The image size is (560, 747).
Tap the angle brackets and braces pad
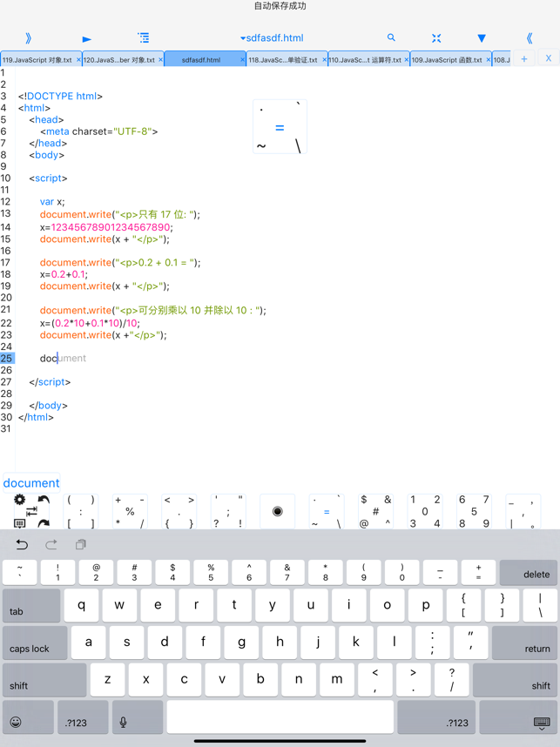tap(179, 511)
